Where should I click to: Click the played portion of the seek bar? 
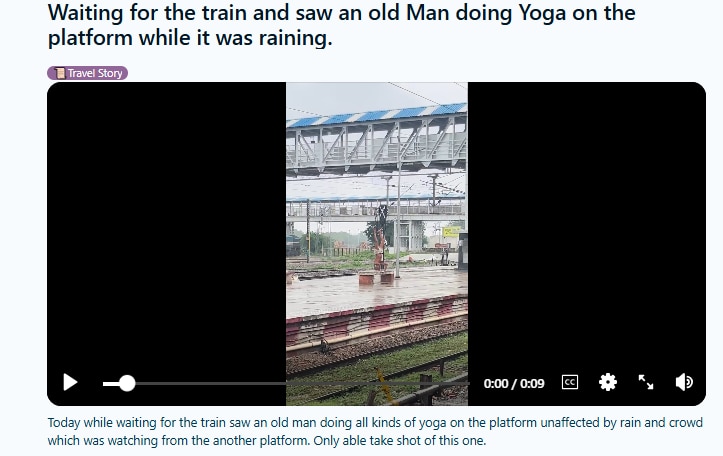[x=111, y=383]
